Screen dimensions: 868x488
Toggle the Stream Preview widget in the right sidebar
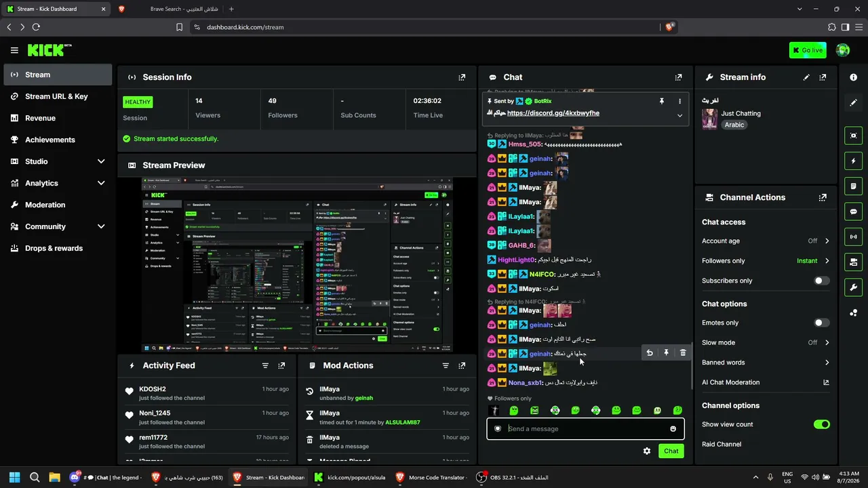pos(854,136)
